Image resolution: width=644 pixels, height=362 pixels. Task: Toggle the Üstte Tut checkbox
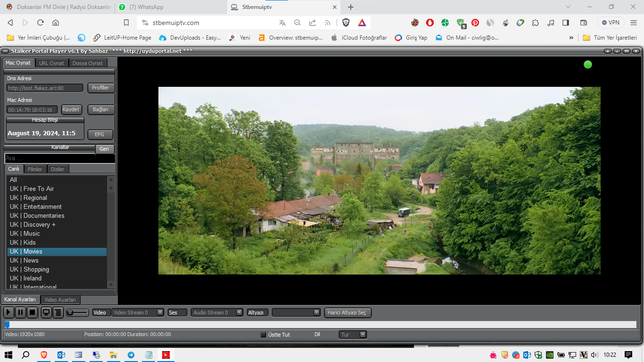(x=264, y=335)
